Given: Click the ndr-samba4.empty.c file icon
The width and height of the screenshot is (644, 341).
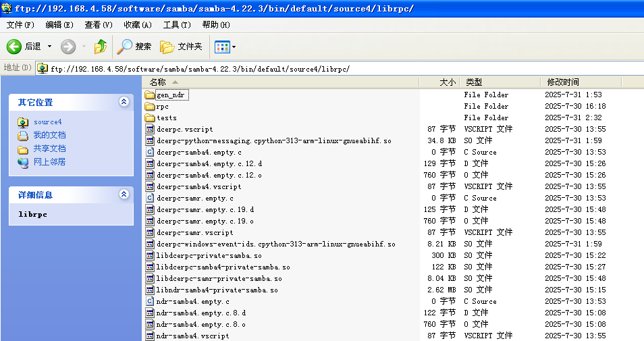Looking at the screenshot, I should (x=150, y=302).
